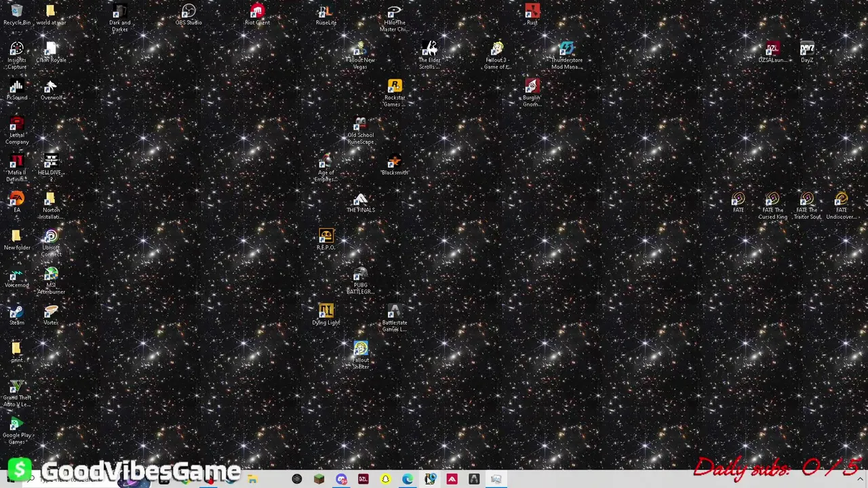The image size is (868, 488).
Task: Open Thunderstore Mod Manager shortcut
Action: coord(566,56)
